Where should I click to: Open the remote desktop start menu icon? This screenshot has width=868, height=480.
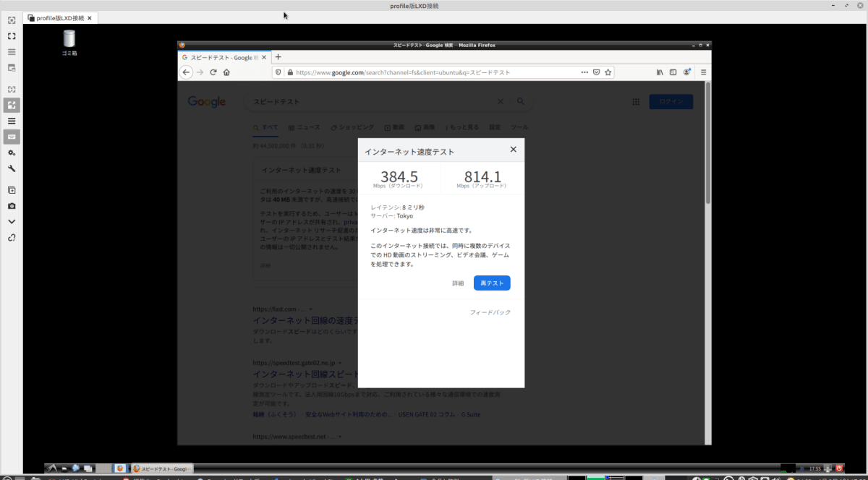coord(52,468)
